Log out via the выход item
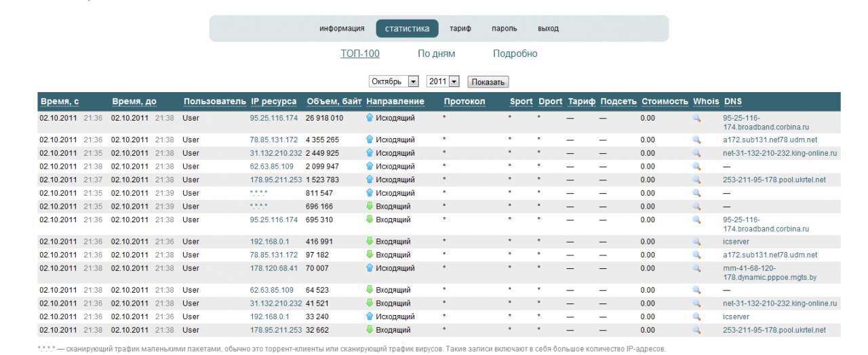Screen dimensions: 868x355 click(548, 28)
